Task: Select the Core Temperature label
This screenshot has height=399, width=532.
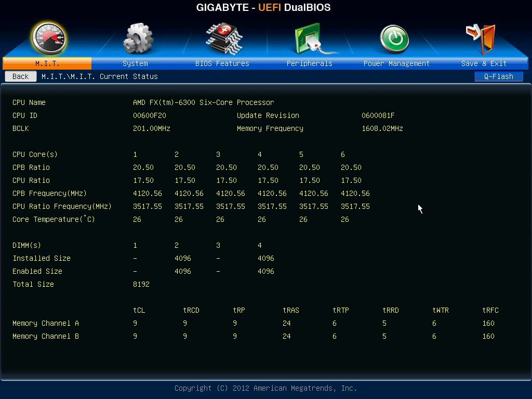Action: (54, 219)
